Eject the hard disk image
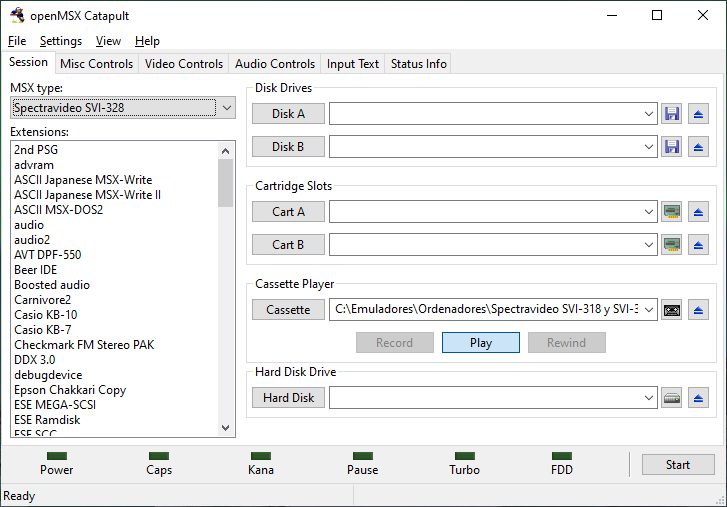The width and height of the screenshot is (727, 507). (x=698, y=398)
